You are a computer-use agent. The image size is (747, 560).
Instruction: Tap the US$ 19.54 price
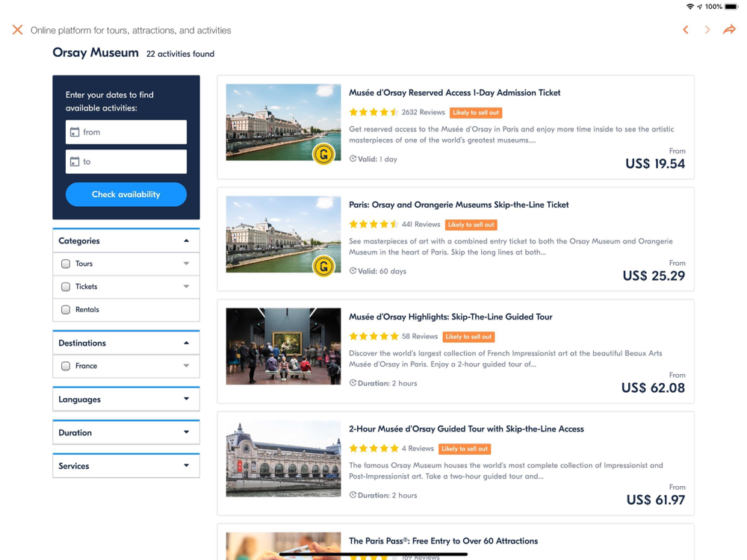[655, 164]
